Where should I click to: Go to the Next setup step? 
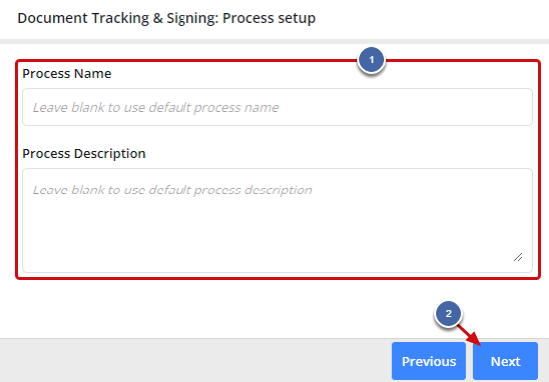coord(505,361)
